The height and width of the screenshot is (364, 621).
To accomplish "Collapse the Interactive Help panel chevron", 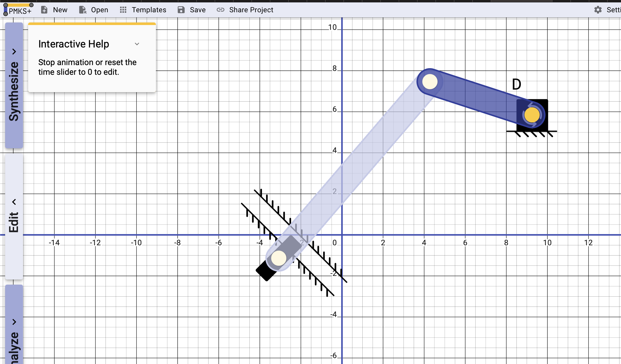I will (x=137, y=44).
